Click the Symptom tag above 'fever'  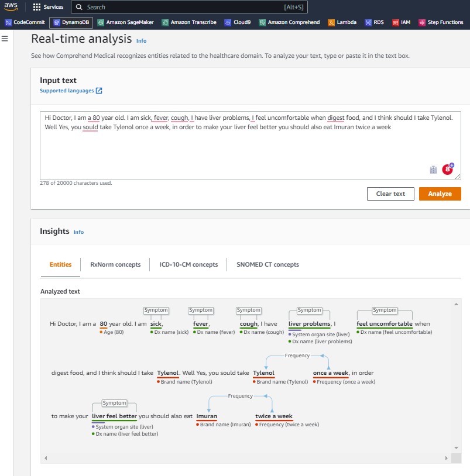point(201,310)
